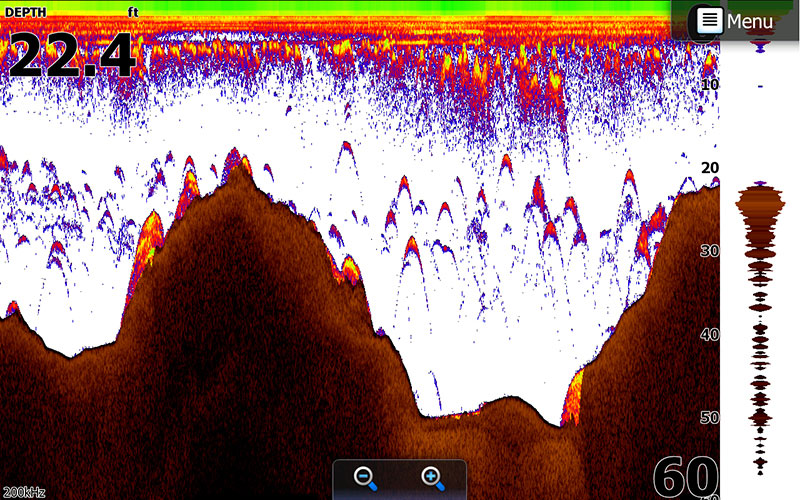800x500 pixels.
Task: Select the 22.4 depth readout
Action: [72, 55]
